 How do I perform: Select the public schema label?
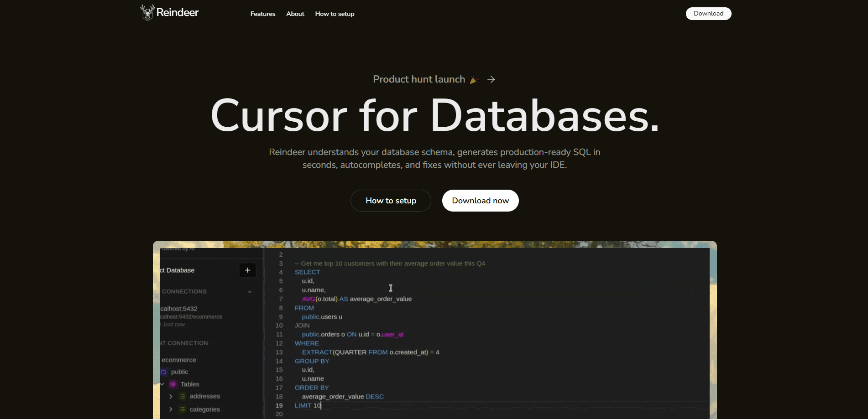(x=179, y=372)
